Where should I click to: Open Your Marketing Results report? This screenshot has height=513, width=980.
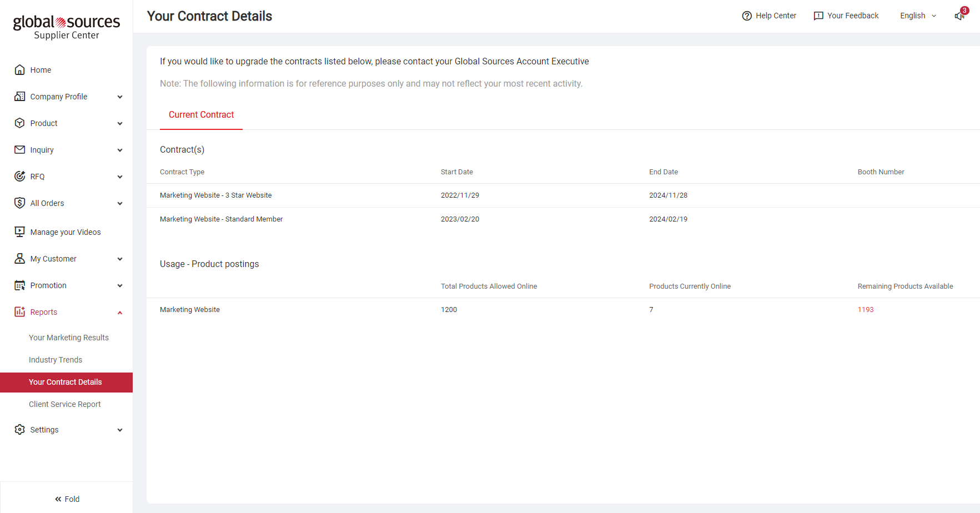tap(69, 338)
